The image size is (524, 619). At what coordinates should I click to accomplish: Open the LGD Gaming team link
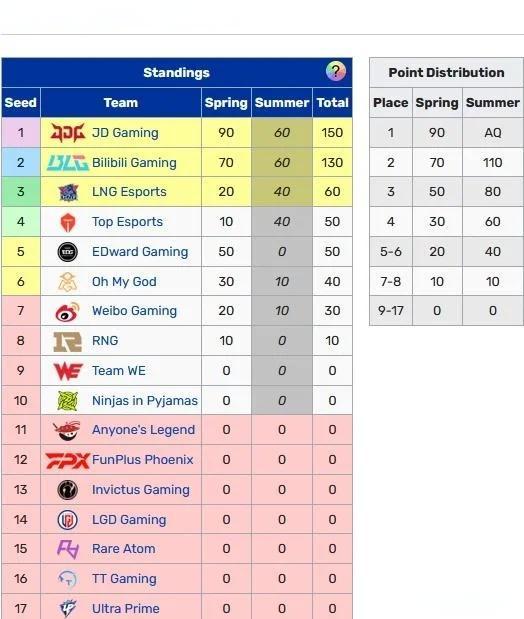click(x=129, y=520)
